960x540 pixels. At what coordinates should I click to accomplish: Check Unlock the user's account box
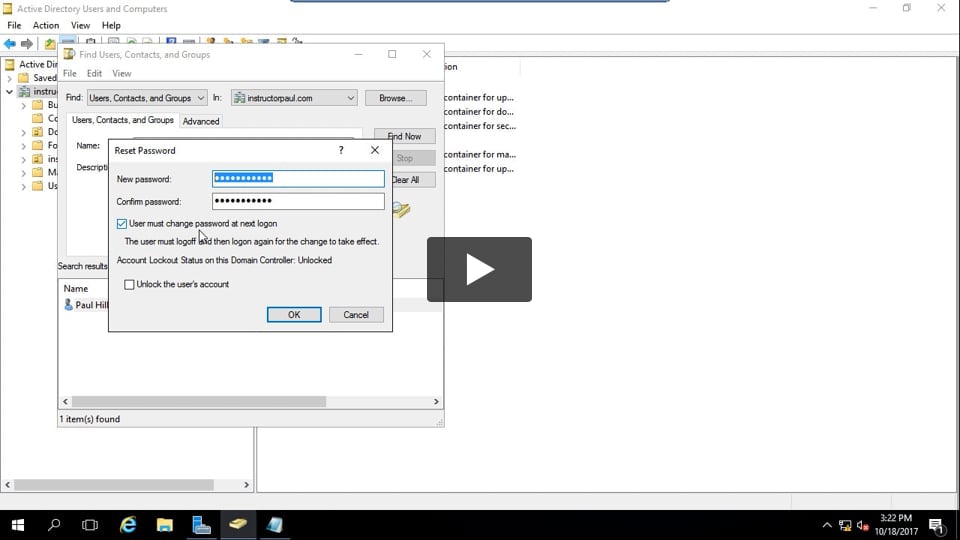click(x=129, y=285)
